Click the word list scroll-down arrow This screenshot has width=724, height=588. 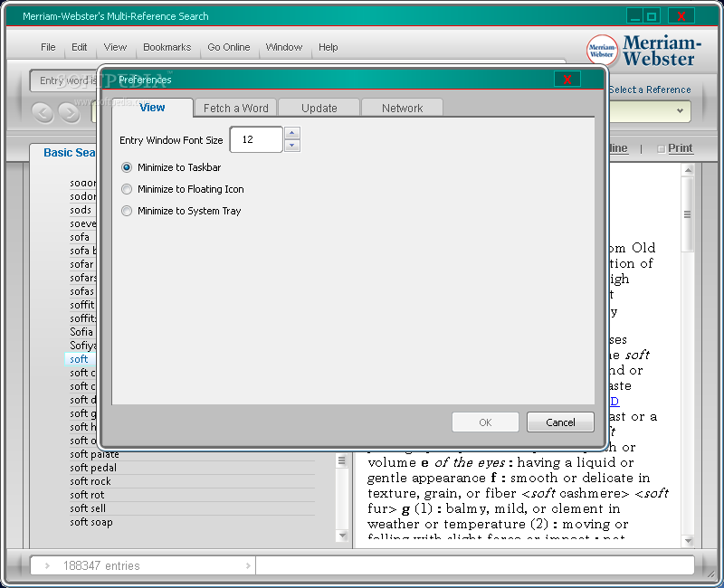342,536
